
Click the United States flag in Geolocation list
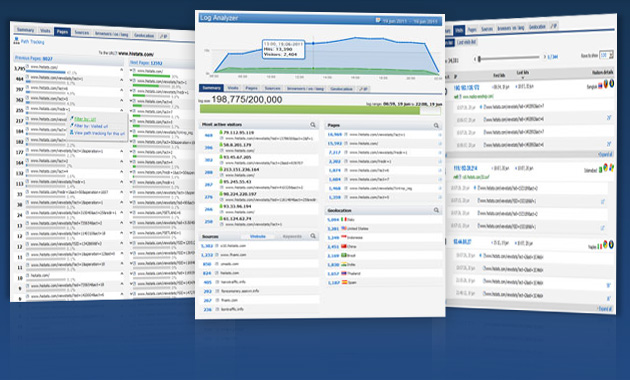pyautogui.click(x=344, y=228)
